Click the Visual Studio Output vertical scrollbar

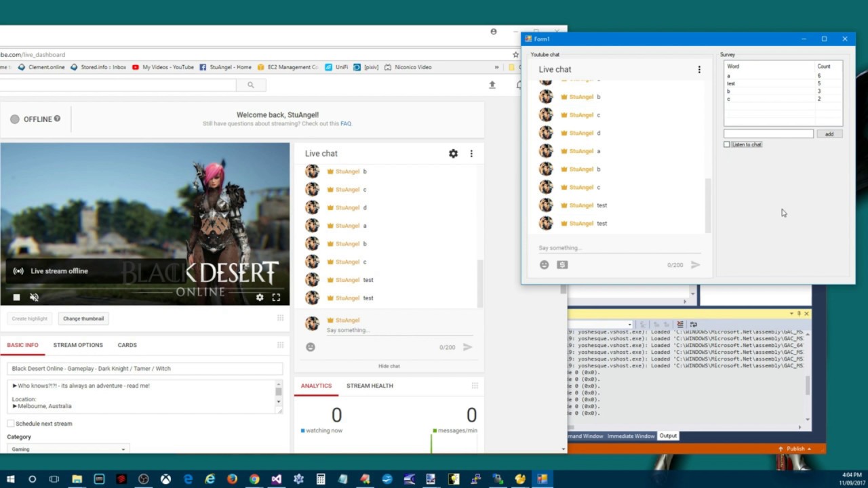807,386
